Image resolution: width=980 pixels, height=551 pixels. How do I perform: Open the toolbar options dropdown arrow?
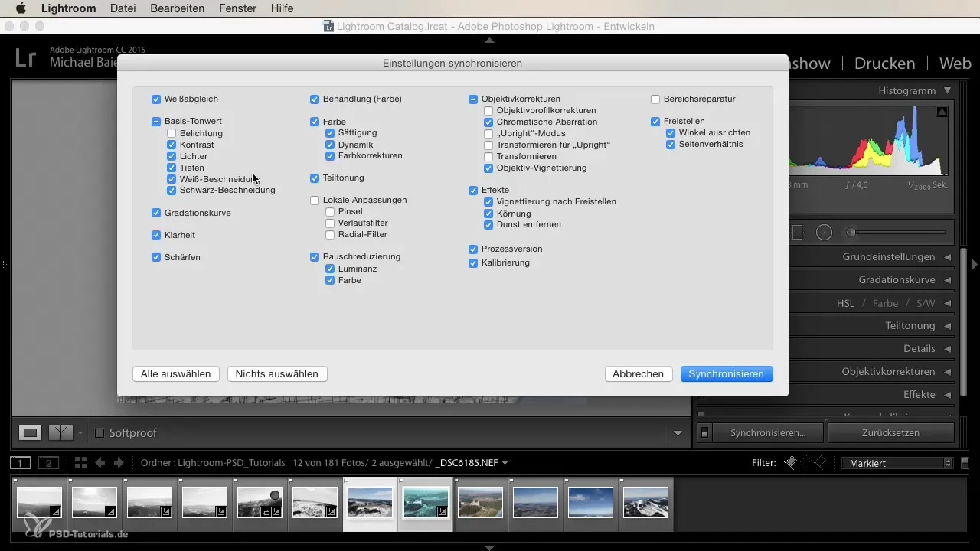[x=678, y=433]
